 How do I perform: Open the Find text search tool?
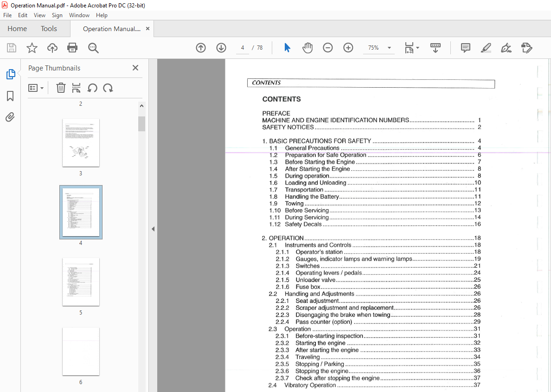[x=93, y=48]
